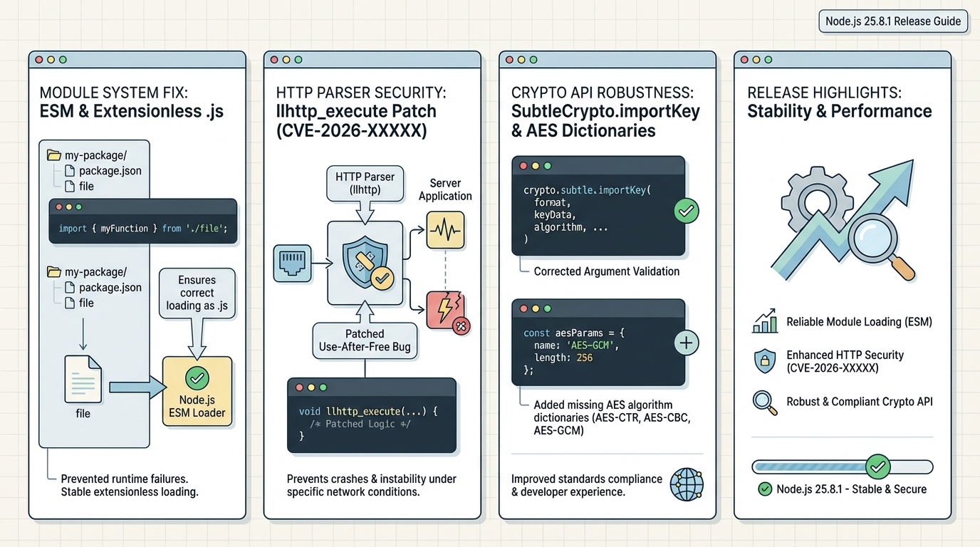This screenshot has width=980, height=547.
Task: Expand the top my-package folder
Action: (54, 155)
